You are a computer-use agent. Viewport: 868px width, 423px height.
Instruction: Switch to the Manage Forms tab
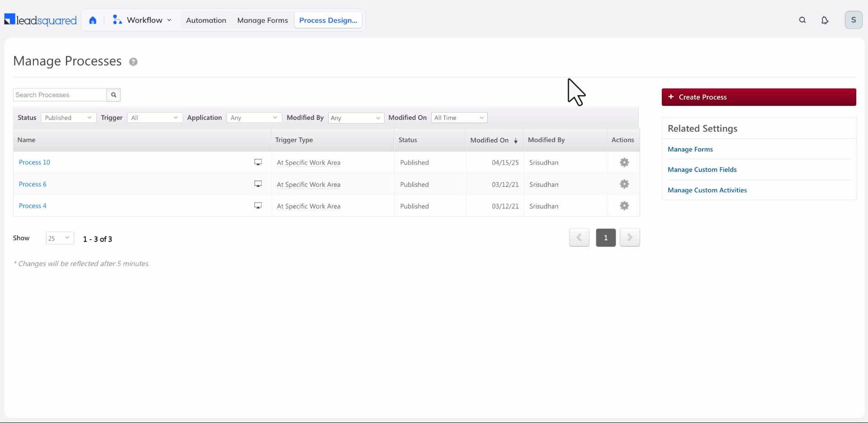pos(263,20)
